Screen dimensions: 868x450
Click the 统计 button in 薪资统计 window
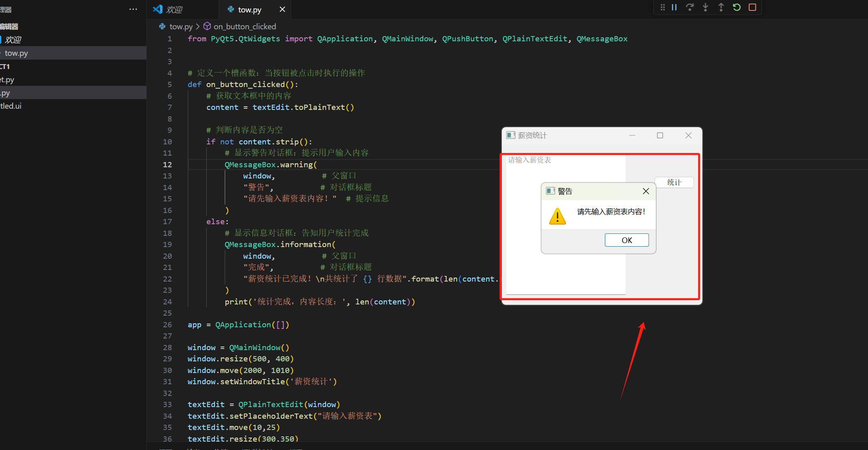(674, 182)
